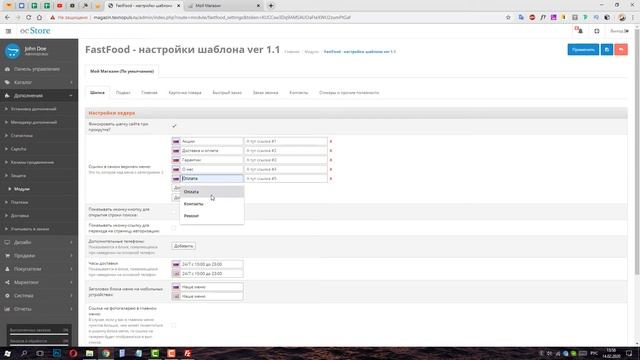Reload the browser page

pos(29,18)
